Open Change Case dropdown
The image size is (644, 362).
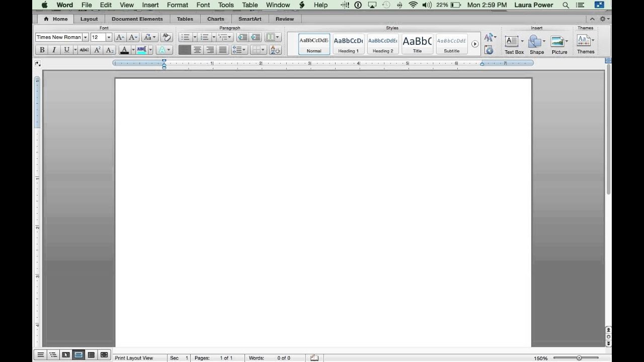[x=149, y=37]
